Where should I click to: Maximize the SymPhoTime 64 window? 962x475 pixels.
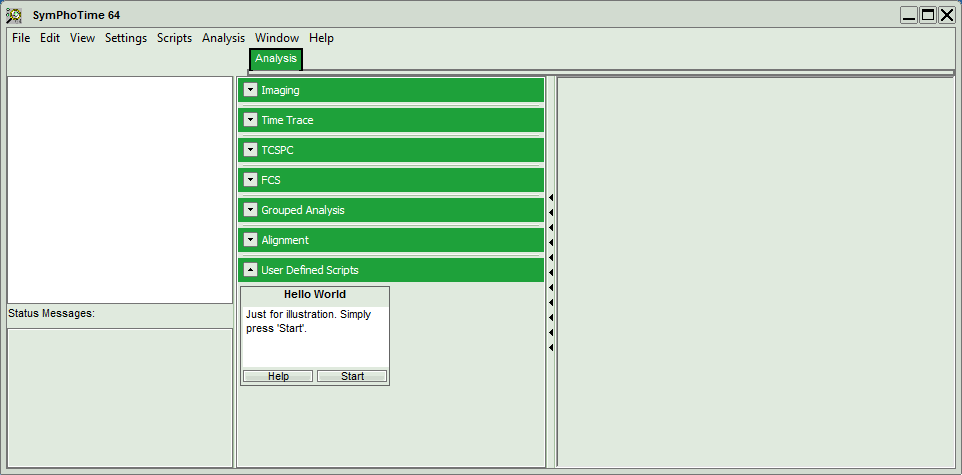(928, 15)
